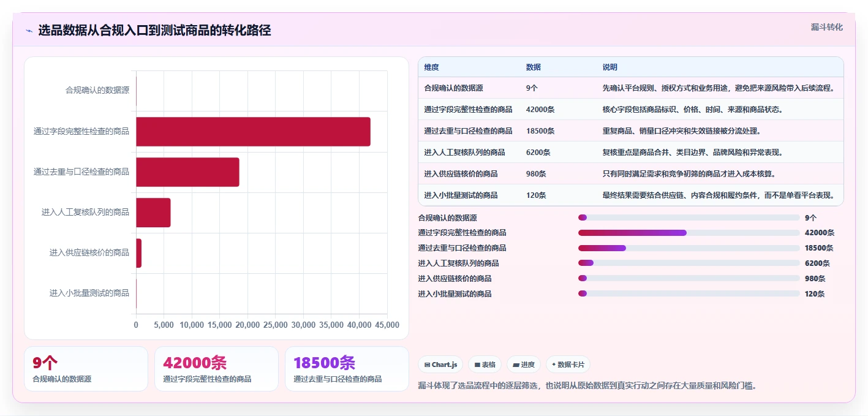
Task: Click table cell 进入供应链核价的商品
Action: [461, 174]
